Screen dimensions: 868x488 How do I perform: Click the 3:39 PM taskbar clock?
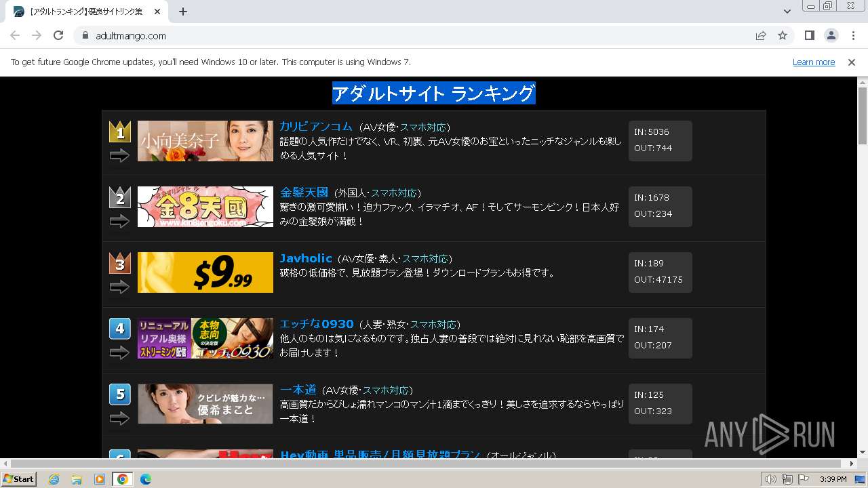click(833, 479)
